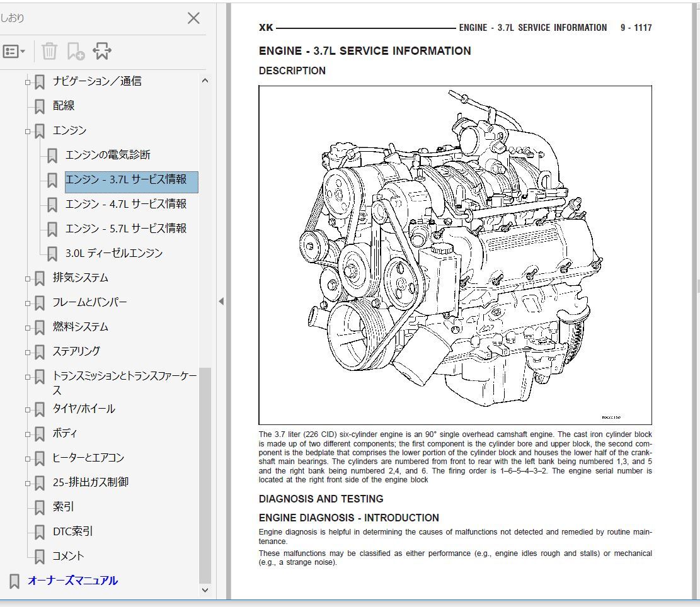Expand the トランスミッションとトランスファーケース bookmark

click(28, 377)
